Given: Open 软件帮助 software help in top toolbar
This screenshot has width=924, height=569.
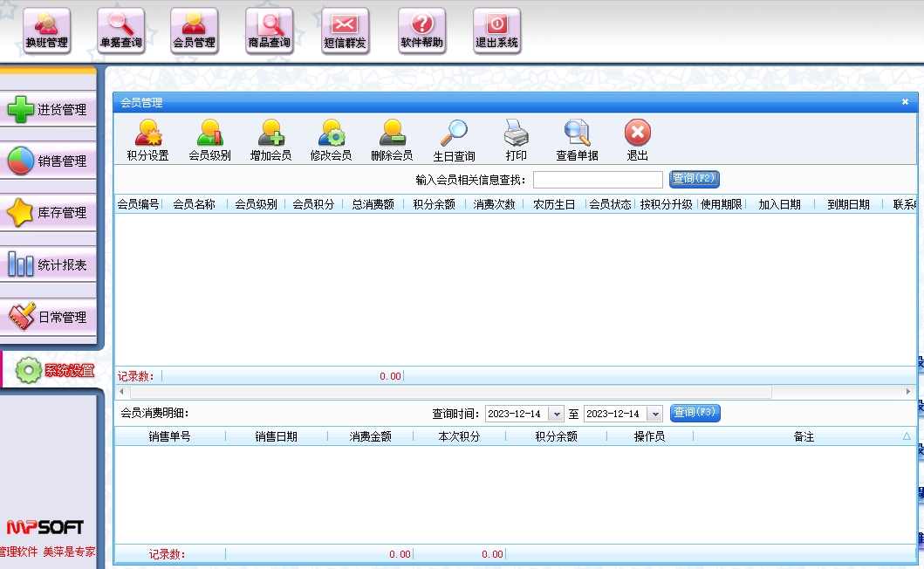Looking at the screenshot, I should [421, 31].
